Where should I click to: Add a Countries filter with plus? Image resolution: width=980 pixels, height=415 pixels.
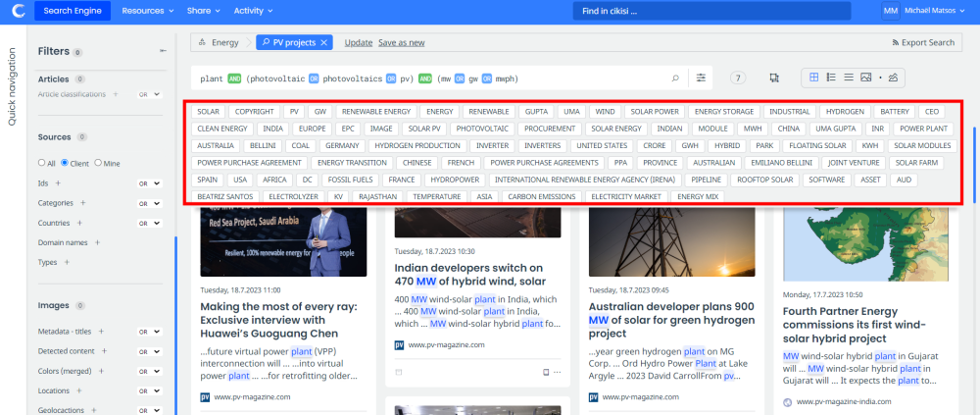[x=78, y=223]
